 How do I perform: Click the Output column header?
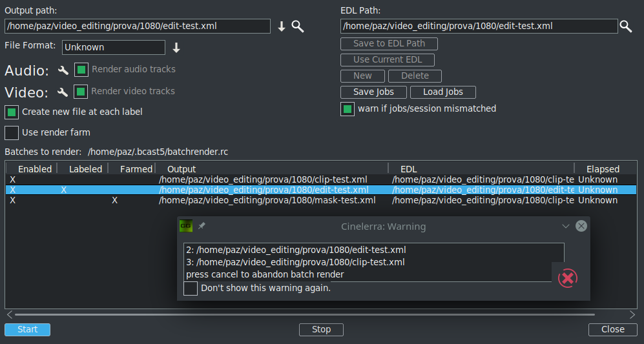[x=181, y=169]
